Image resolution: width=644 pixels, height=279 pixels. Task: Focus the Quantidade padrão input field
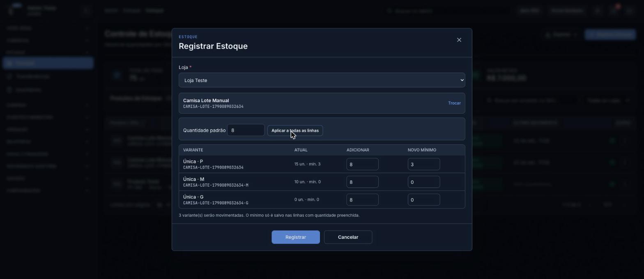246,130
